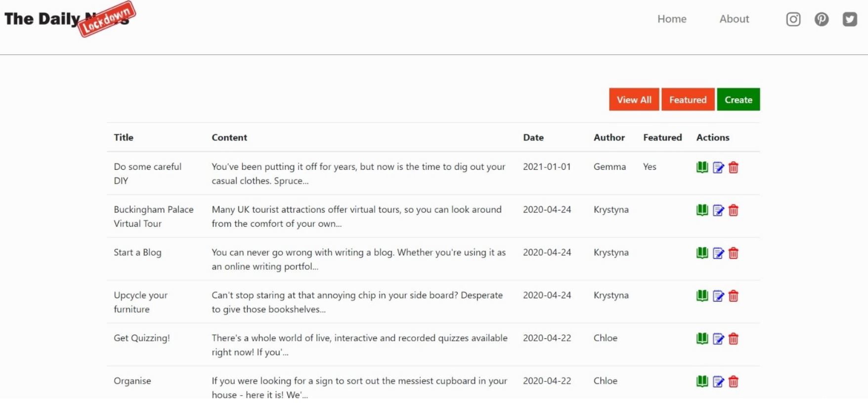Edit the 'Do some careful DIY' post
This screenshot has width=868, height=407.
718,167
